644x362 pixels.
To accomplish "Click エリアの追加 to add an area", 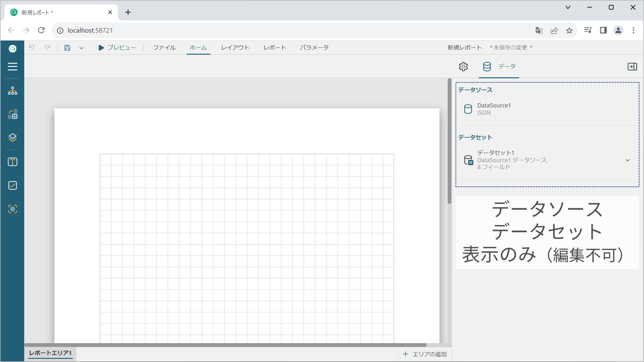I will click(x=425, y=354).
